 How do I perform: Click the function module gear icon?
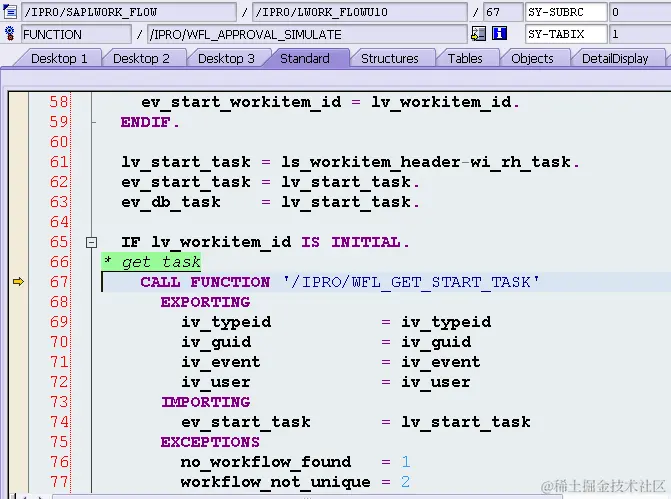pyautogui.click(x=9, y=33)
